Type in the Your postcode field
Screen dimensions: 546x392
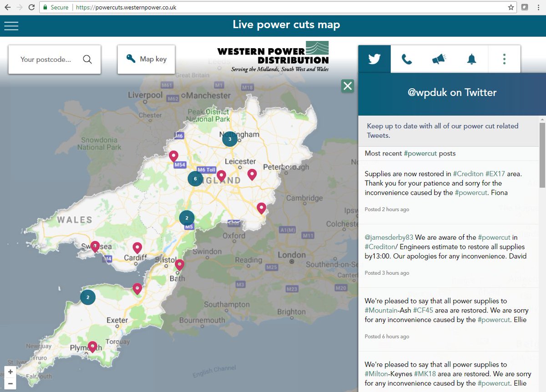[46, 59]
